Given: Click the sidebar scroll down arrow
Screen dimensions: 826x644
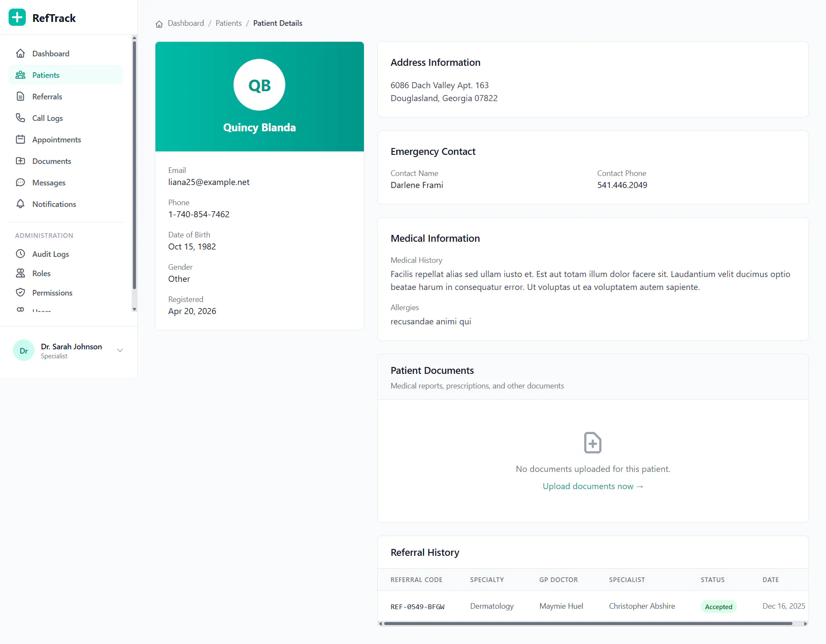Looking at the screenshot, I should click(134, 309).
